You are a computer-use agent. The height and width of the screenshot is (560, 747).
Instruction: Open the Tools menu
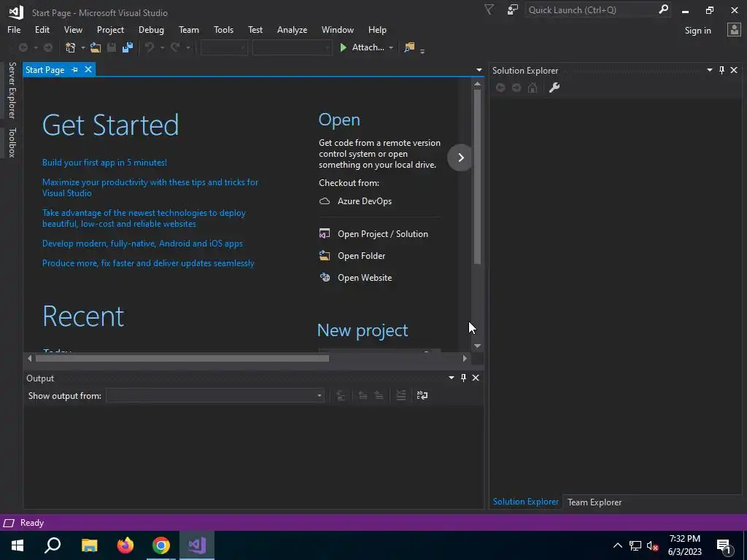click(223, 29)
